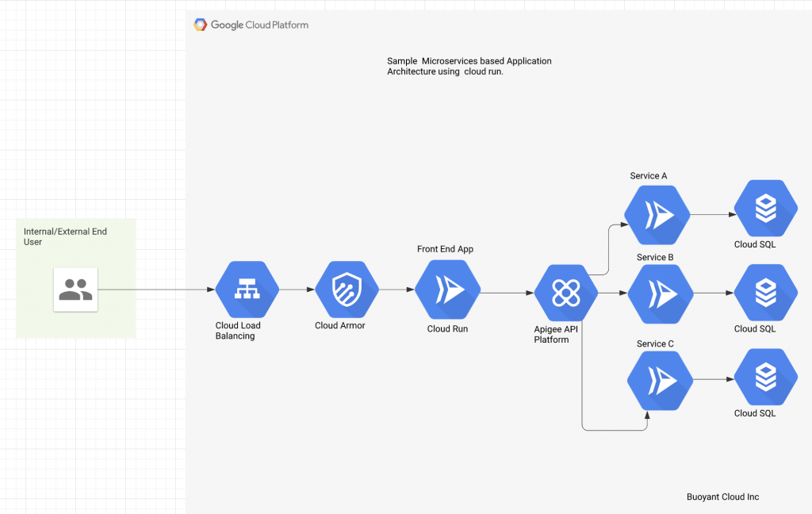Select the Service B Cloud Run icon
This screenshot has height=514, width=812.
click(x=661, y=293)
